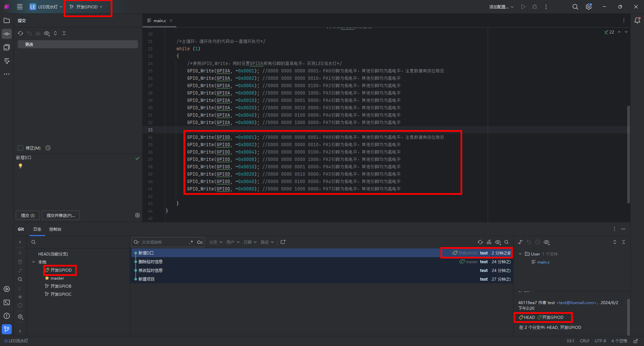The height and width of the screenshot is (346, 644).
Task: Click the cherry-pick icon in the Git log toolbar
Action: tap(489, 242)
